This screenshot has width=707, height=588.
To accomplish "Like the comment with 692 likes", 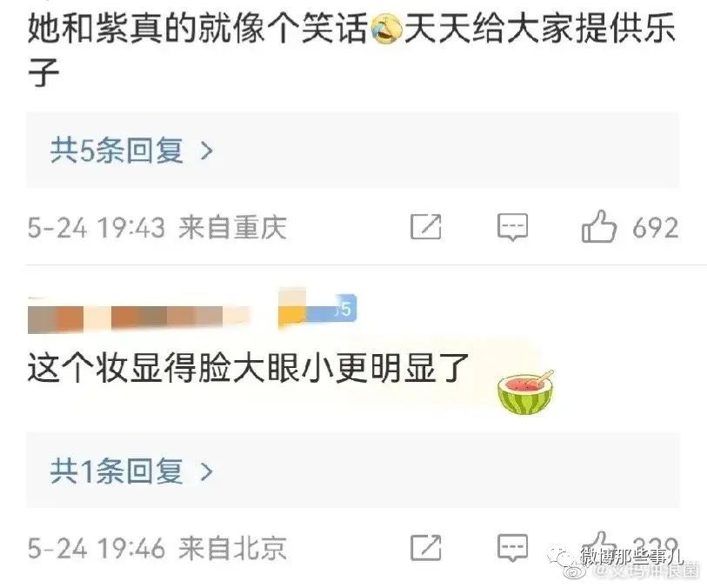I will [599, 226].
